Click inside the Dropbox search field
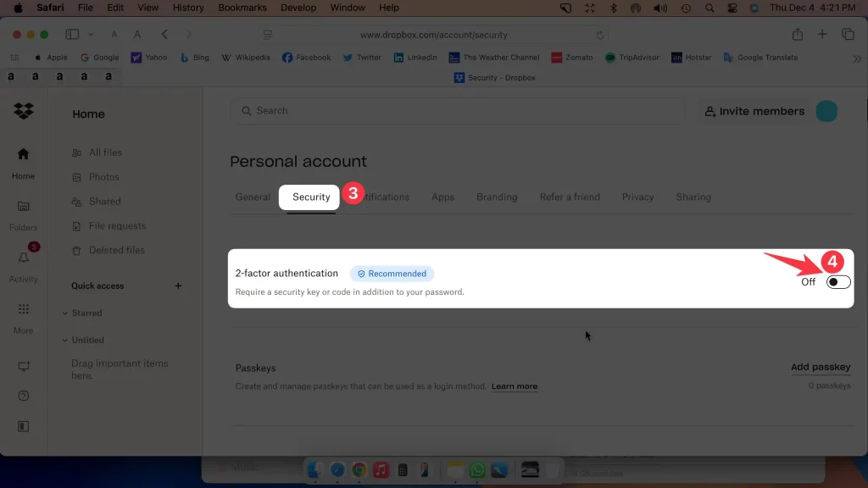 [x=458, y=110]
